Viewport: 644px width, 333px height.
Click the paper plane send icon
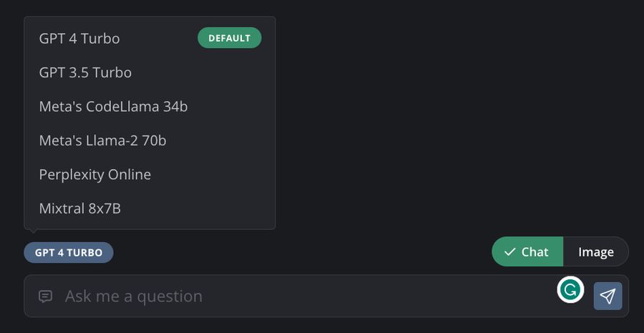click(608, 296)
